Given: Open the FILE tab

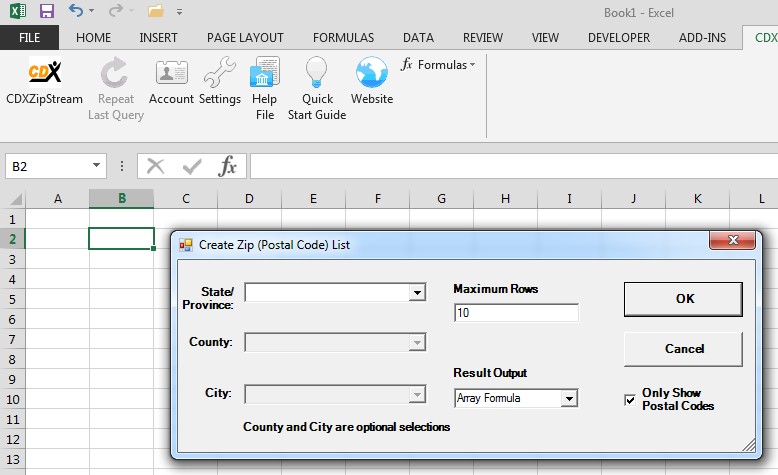Looking at the screenshot, I should tap(29, 38).
